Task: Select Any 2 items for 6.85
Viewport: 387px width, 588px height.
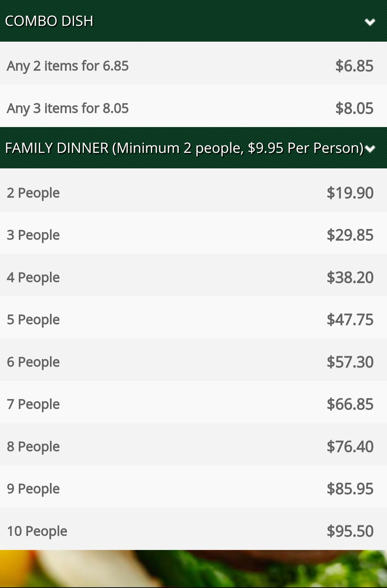Action: coord(68,66)
